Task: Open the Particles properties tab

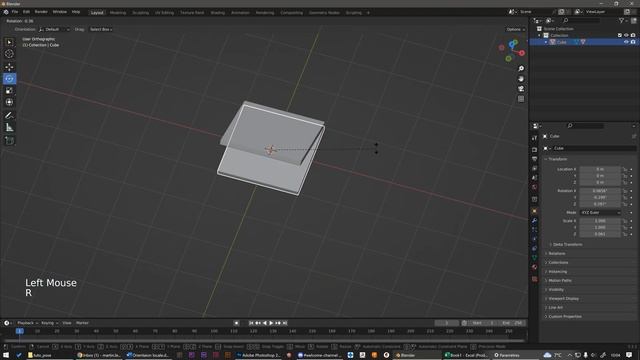Action: pyautogui.click(x=534, y=230)
